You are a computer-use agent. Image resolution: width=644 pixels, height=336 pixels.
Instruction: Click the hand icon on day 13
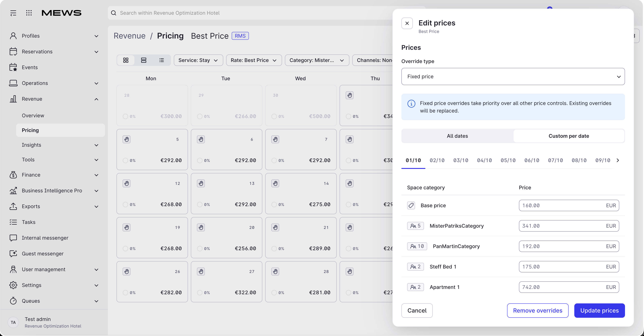point(201,183)
